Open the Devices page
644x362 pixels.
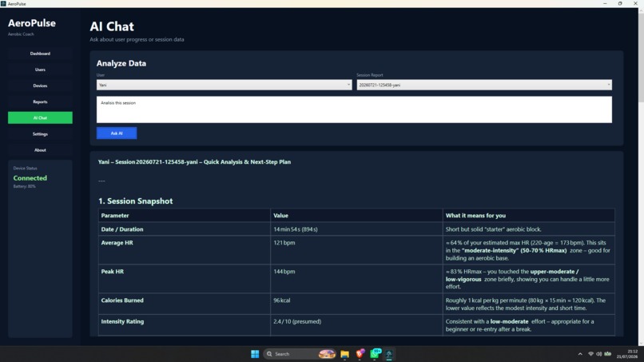click(x=40, y=86)
